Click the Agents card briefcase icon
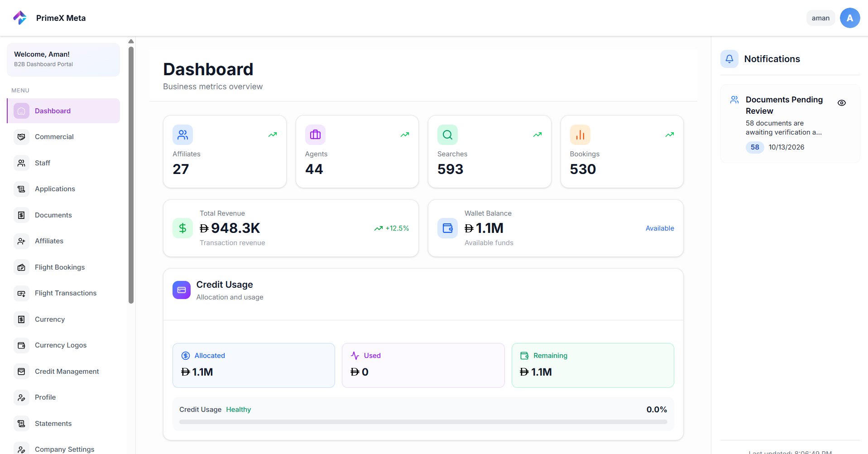Screen dimensions: 868x454 tap(315, 135)
